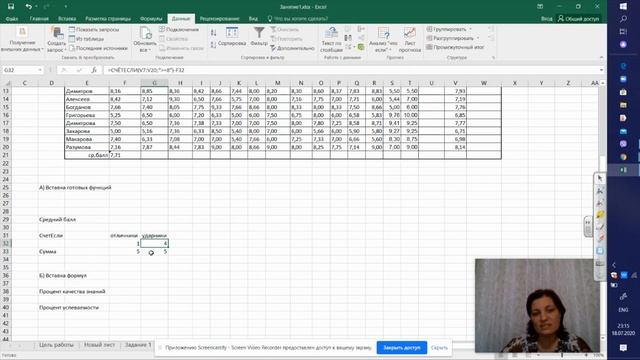Open Анализ 'что если' dropdown
Screen dimensions: 640x360
[x=383, y=39]
